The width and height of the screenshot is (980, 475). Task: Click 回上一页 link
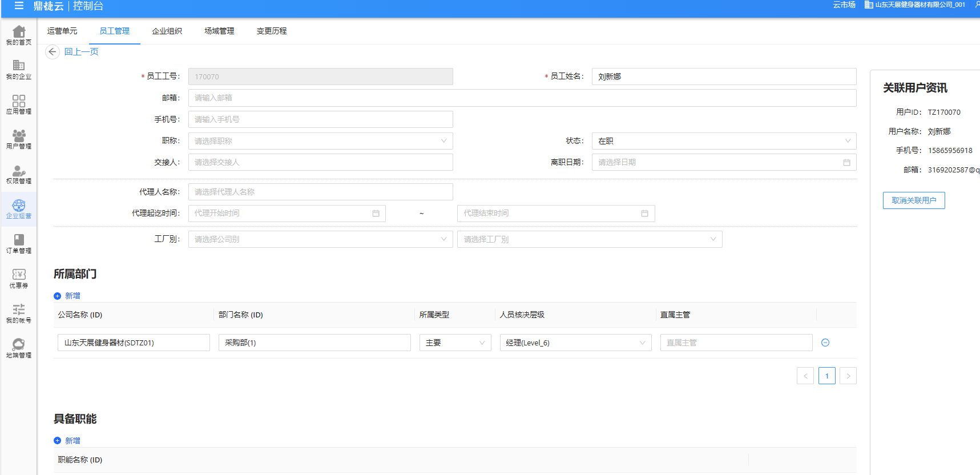point(81,52)
